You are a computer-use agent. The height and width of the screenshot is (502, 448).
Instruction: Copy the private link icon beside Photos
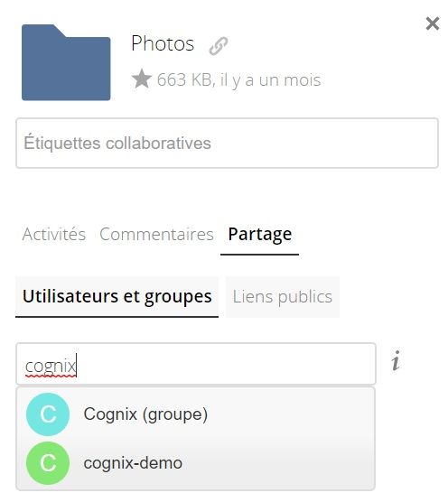point(219,46)
